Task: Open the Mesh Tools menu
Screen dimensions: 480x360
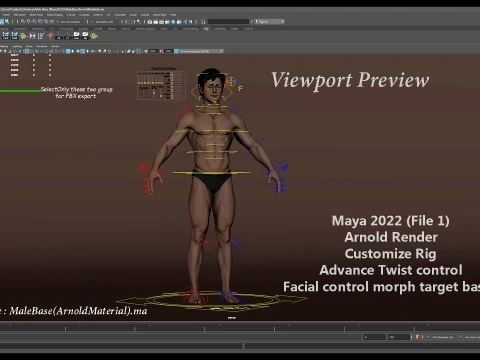Action: coord(36,15)
